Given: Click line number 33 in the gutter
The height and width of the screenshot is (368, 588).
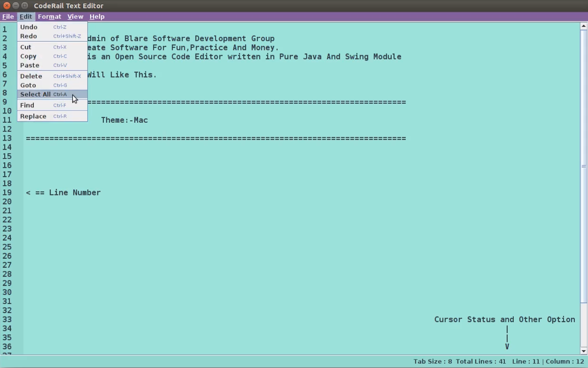Looking at the screenshot, I should click(x=7, y=320).
